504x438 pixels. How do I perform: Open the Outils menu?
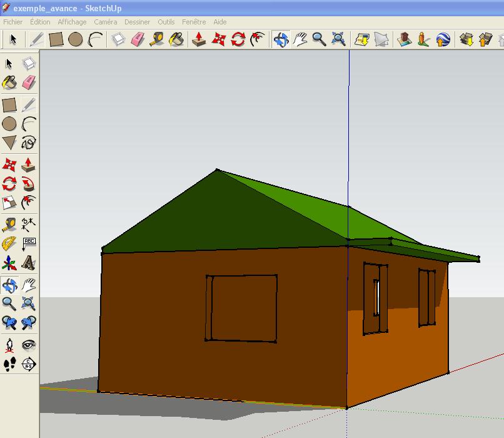pos(166,22)
